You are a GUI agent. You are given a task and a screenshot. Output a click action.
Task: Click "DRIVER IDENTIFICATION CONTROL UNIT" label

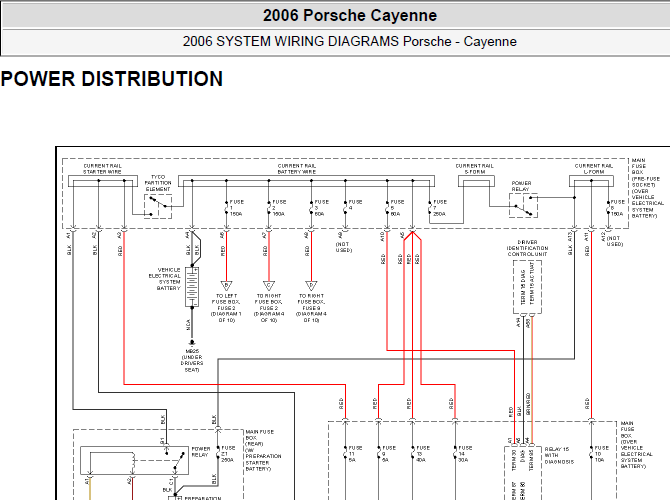pos(527,248)
